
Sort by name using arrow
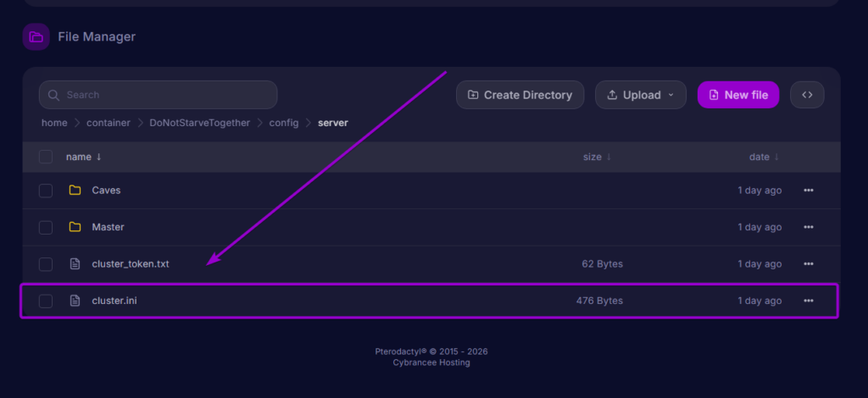[x=98, y=157]
